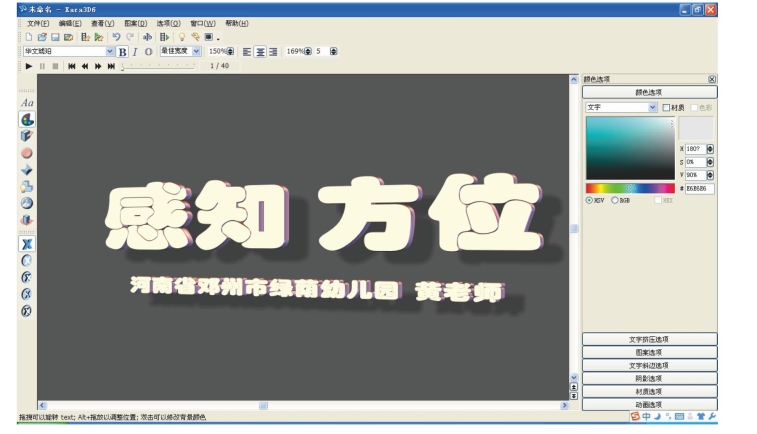This screenshot has width=757, height=434.
Task: Select the red sphere design tool
Action: click(27, 153)
